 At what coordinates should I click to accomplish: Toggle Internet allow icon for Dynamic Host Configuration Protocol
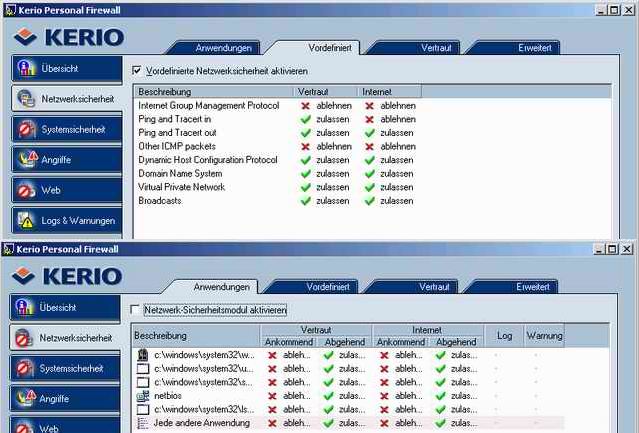(x=370, y=160)
